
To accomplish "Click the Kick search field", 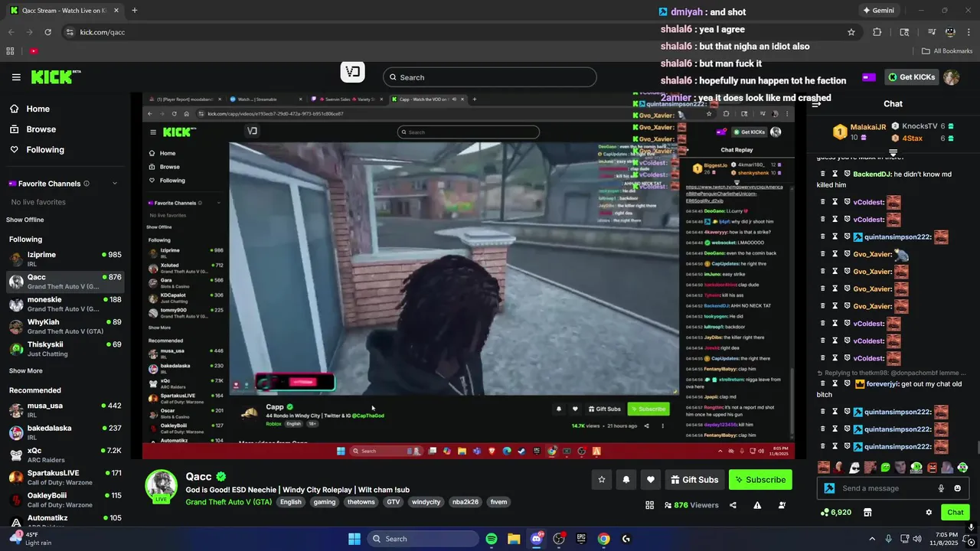I will click(490, 77).
